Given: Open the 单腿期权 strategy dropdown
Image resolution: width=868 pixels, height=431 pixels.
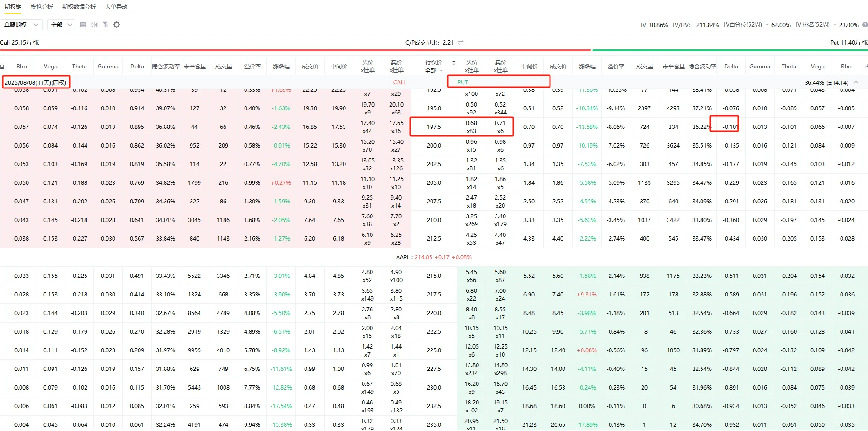Looking at the screenshot, I should [x=22, y=25].
